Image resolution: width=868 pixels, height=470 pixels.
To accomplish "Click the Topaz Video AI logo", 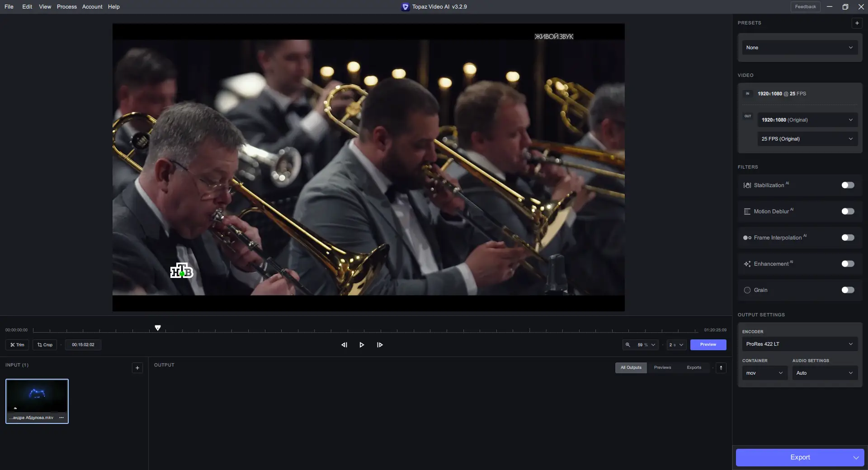I will pyautogui.click(x=406, y=7).
